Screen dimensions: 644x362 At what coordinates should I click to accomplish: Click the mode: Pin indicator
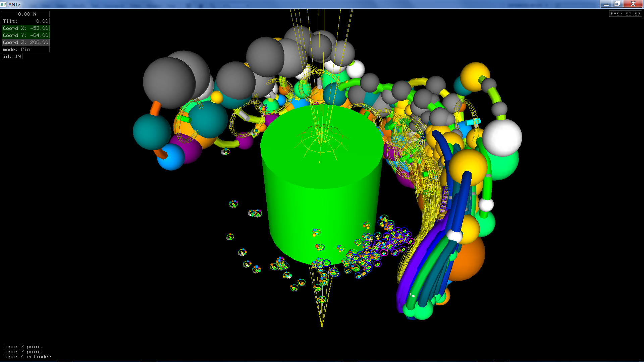pyautogui.click(x=26, y=49)
